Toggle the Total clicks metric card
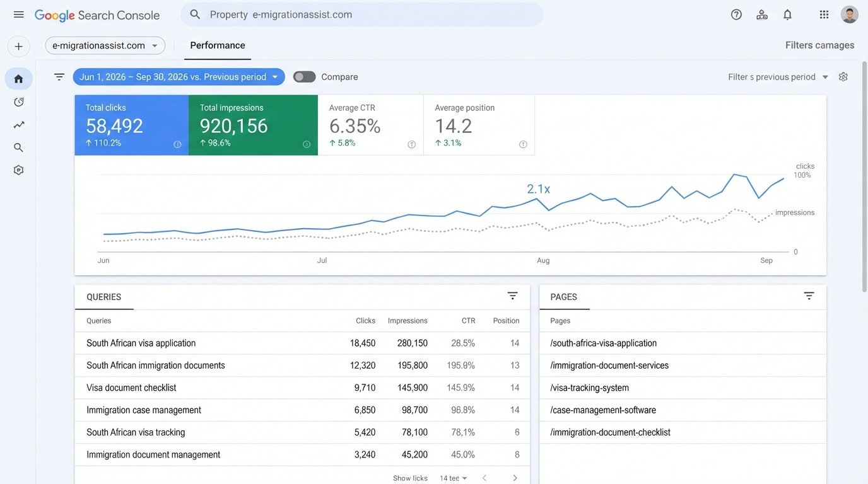Viewport: 868px width, 484px height. 132,125
